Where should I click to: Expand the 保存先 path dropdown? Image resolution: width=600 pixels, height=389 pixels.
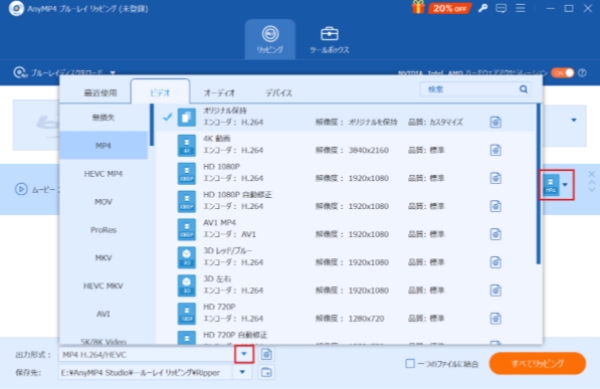point(242,372)
